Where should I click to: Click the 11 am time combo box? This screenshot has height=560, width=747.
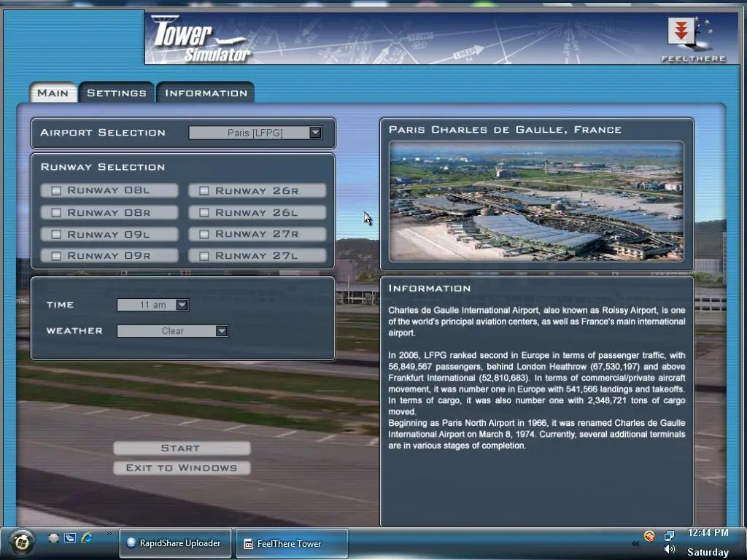coord(153,305)
